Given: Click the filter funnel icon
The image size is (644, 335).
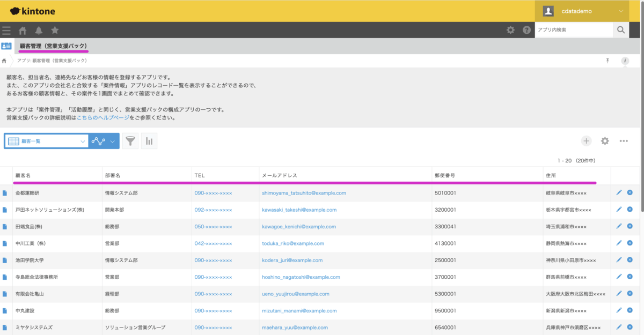Looking at the screenshot, I should tap(130, 141).
